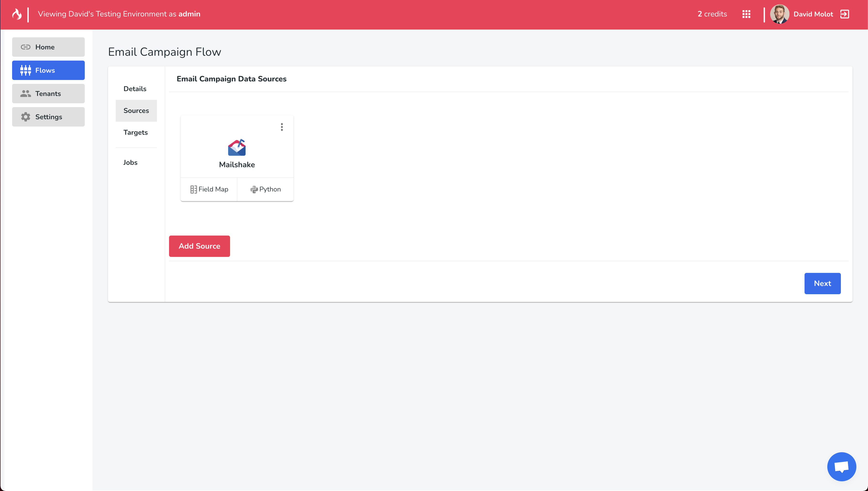
Task: Click the Email Campaign Flow title
Action: 164,52
